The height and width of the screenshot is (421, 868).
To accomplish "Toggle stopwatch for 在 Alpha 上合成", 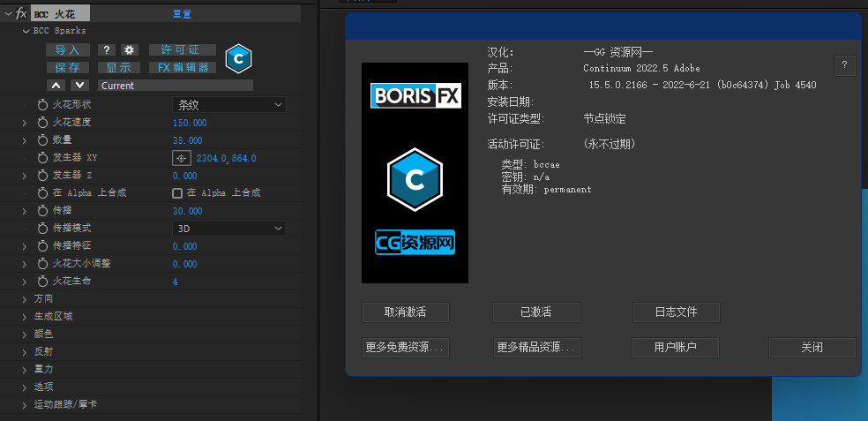I will click(42, 193).
